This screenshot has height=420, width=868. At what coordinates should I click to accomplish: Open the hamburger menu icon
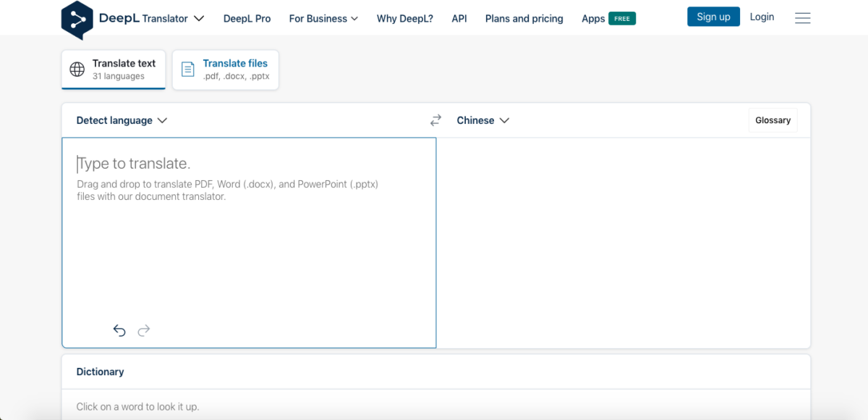point(802,18)
